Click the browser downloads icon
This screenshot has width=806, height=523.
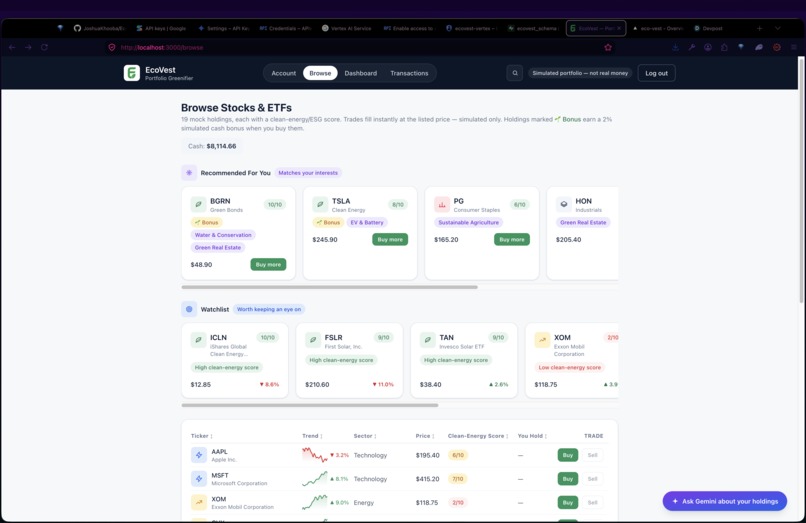point(675,47)
